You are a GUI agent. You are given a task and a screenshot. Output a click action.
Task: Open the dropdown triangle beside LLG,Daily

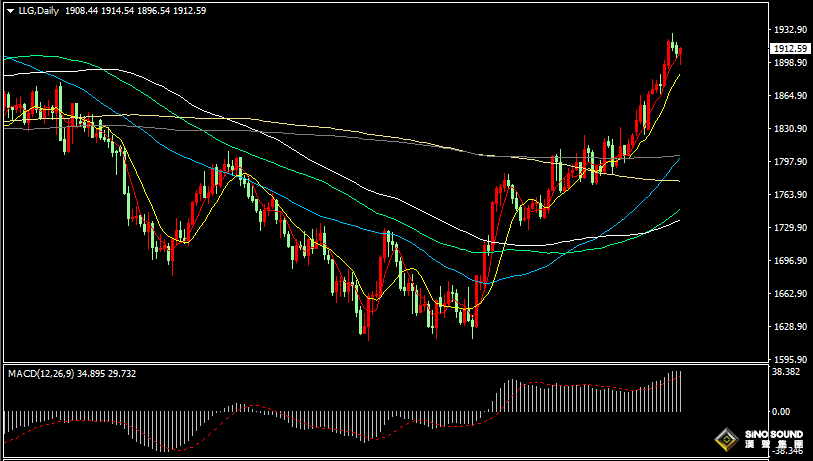pos(11,10)
